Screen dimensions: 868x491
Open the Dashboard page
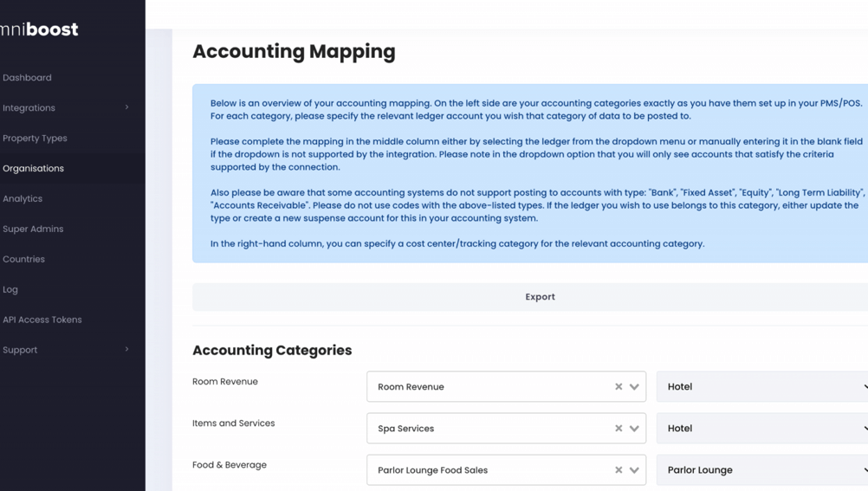click(x=27, y=78)
